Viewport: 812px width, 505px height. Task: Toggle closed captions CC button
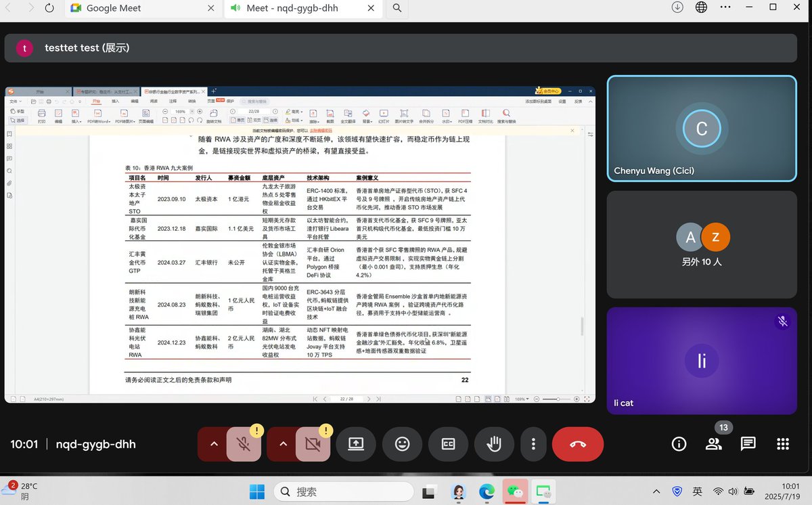point(448,444)
